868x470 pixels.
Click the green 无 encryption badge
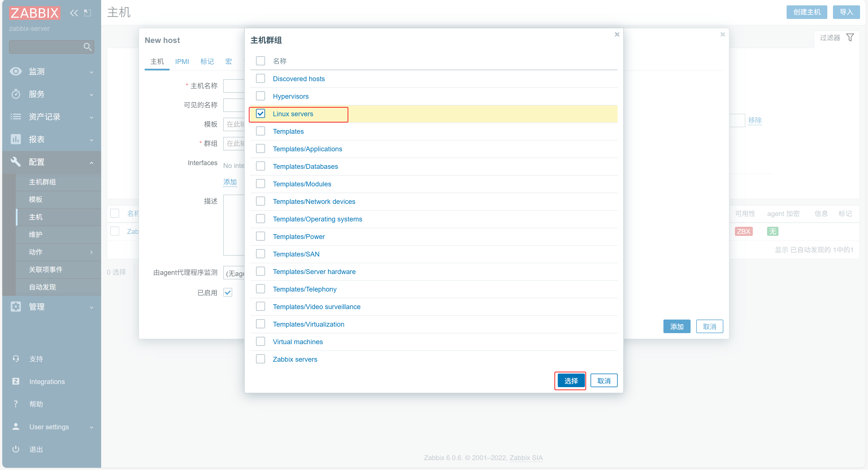coord(772,231)
